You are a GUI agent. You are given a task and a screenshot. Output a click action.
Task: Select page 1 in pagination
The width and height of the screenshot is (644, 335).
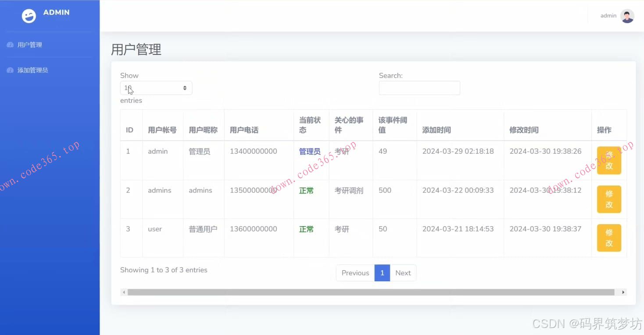pos(382,273)
